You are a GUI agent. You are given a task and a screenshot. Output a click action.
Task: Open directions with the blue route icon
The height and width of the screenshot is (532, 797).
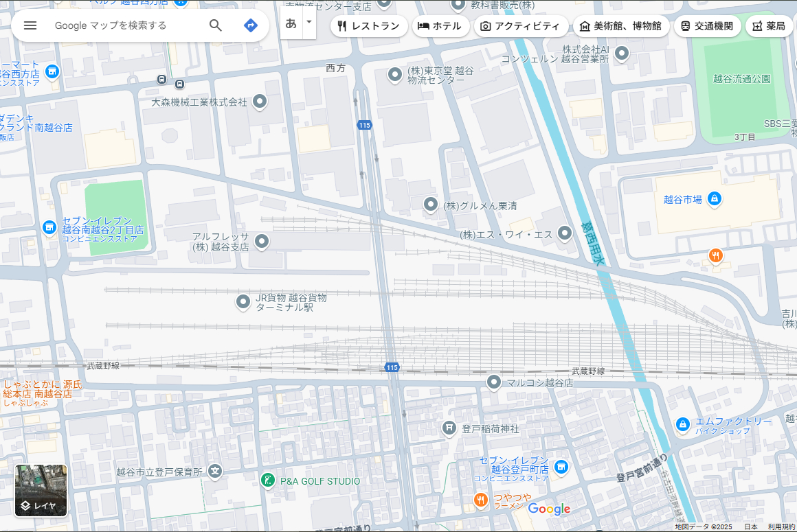click(250, 25)
